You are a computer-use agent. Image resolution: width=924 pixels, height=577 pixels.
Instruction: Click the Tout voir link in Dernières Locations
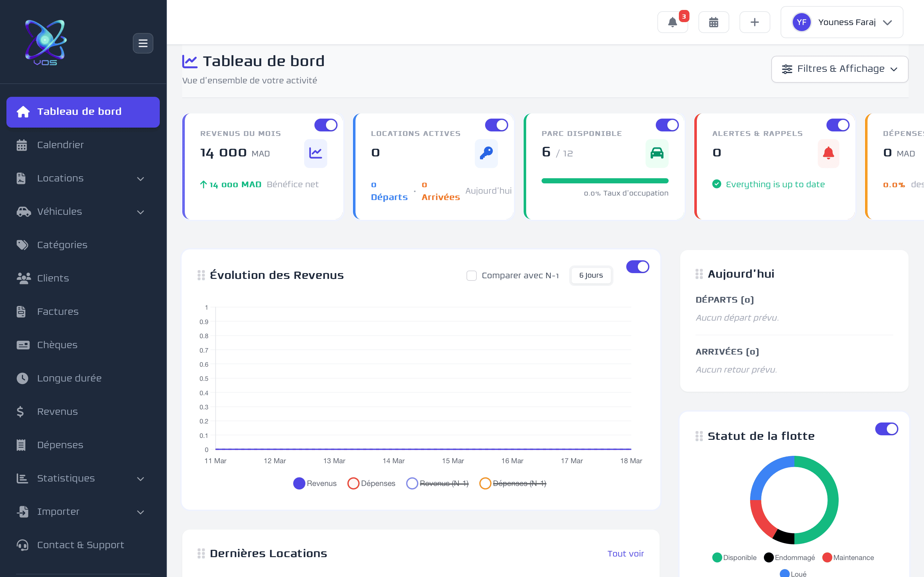pyautogui.click(x=625, y=553)
